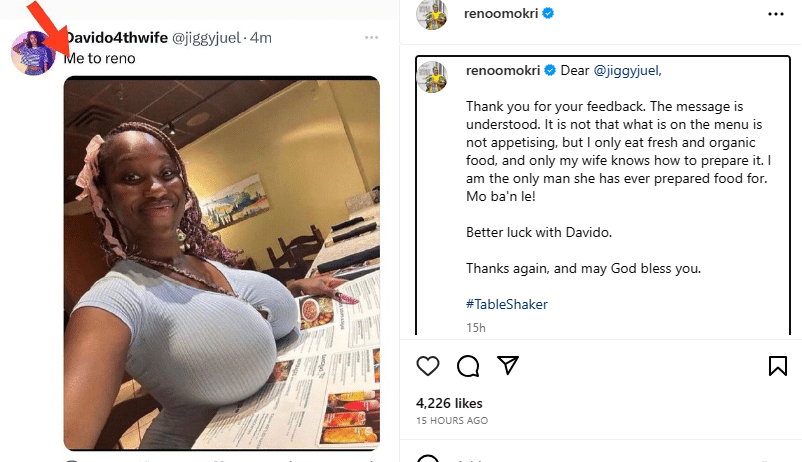Open the Instagram post's three-dot options menu

(x=775, y=15)
